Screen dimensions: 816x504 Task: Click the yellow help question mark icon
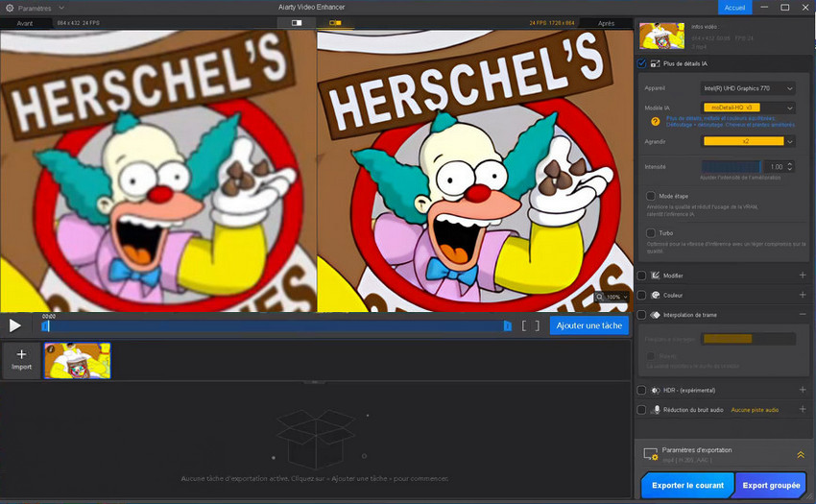[655, 121]
